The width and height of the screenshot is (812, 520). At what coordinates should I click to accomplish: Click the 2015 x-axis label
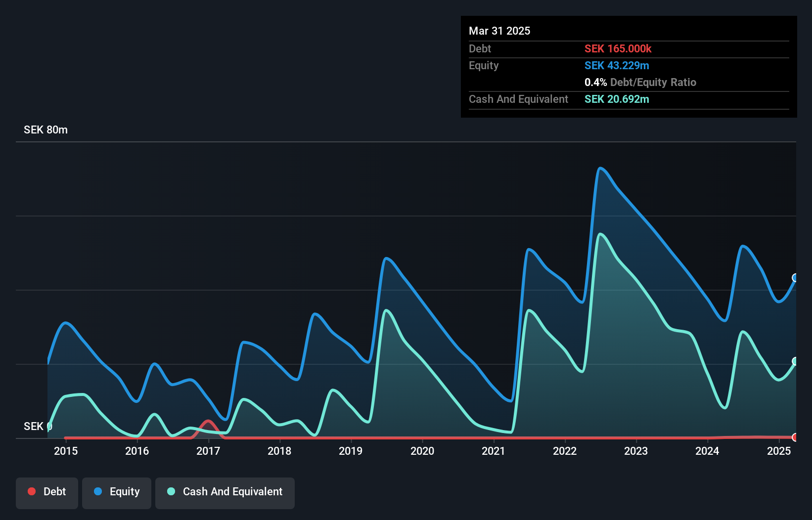coord(66,451)
